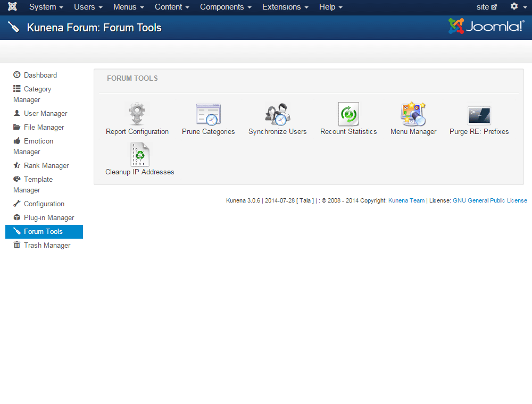
Task: Open the site link in the top bar
Action: tap(487, 7)
